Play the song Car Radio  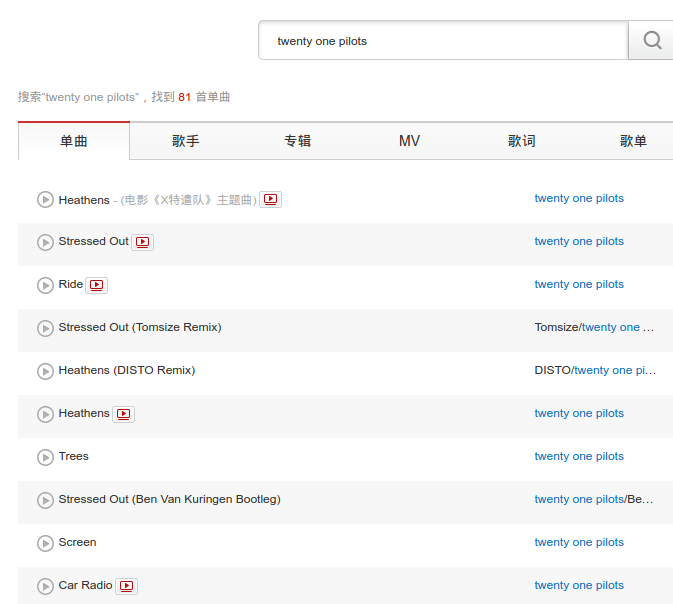coord(45,586)
